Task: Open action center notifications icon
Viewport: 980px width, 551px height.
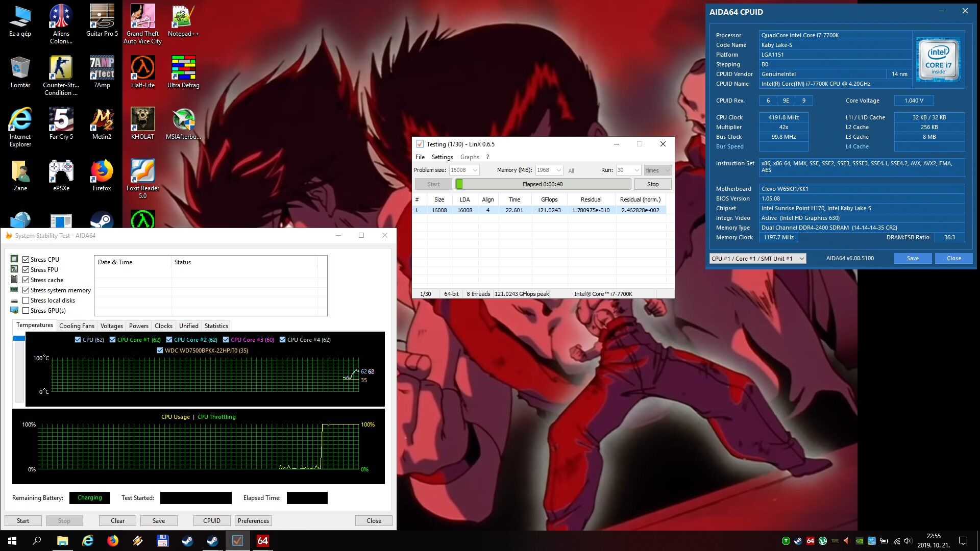Action: pyautogui.click(x=963, y=541)
